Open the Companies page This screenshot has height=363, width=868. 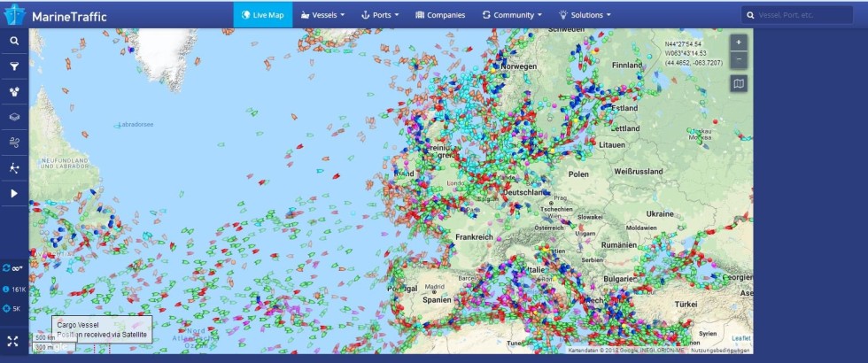pyautogui.click(x=440, y=15)
